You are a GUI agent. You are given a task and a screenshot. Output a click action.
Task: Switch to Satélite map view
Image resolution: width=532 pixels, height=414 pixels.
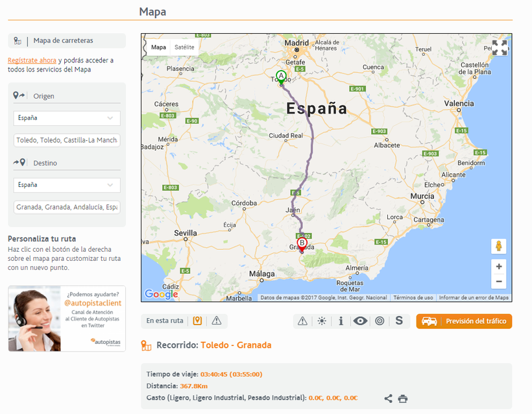pos(184,47)
